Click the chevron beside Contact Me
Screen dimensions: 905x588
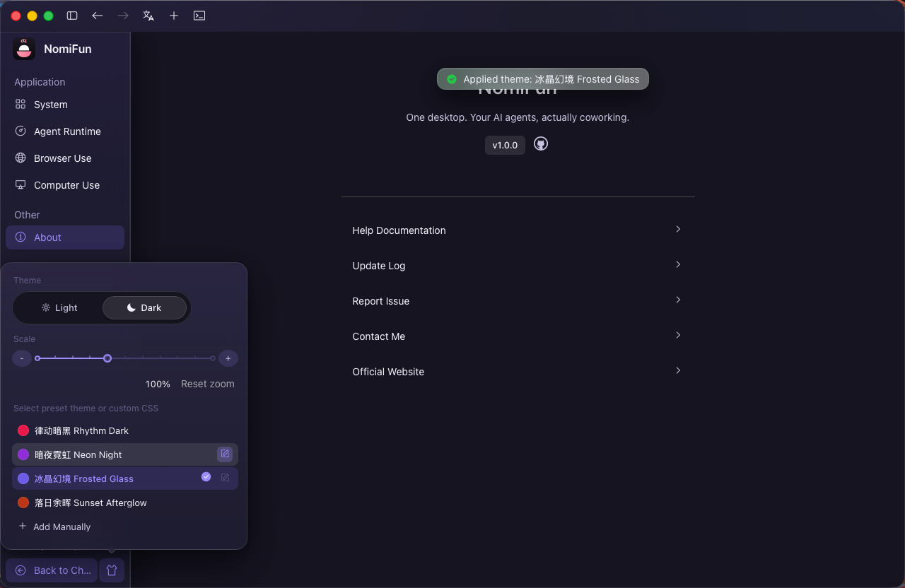click(x=678, y=335)
